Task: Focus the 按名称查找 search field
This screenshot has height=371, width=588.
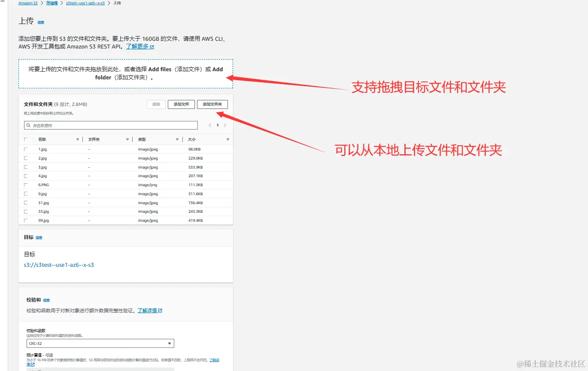Action: pyautogui.click(x=111, y=125)
